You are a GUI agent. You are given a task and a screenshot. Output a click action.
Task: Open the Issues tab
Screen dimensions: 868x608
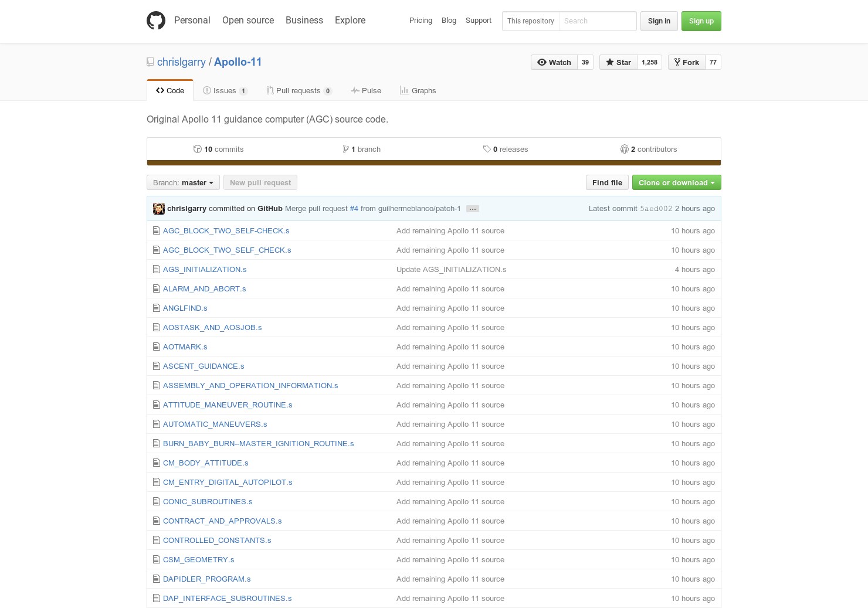tap(225, 91)
